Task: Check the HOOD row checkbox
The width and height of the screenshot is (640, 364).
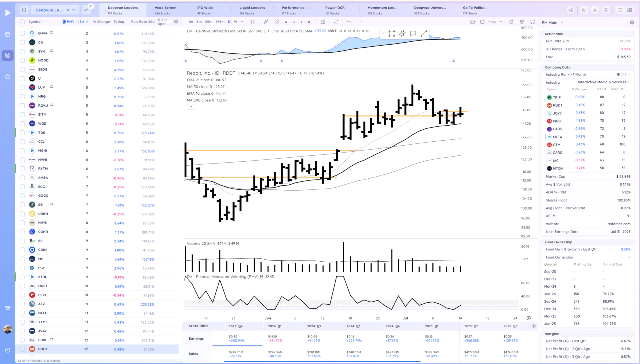Action: 22,60
